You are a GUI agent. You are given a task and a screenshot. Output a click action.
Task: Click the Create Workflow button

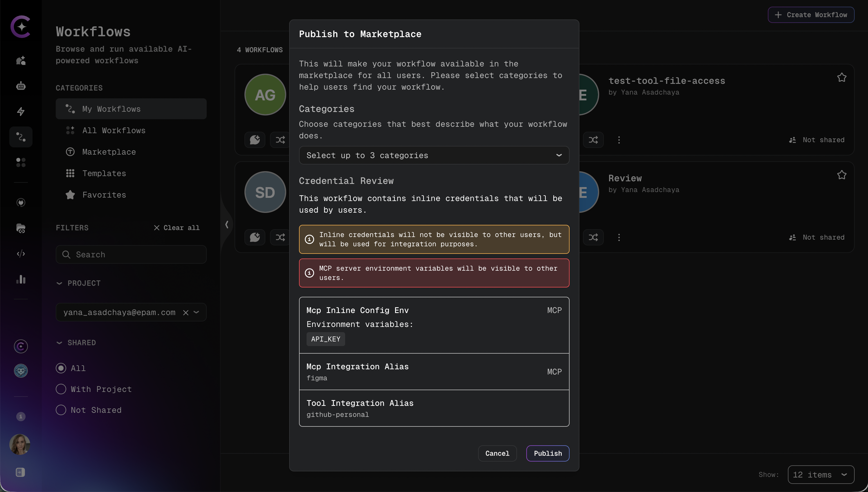(811, 15)
